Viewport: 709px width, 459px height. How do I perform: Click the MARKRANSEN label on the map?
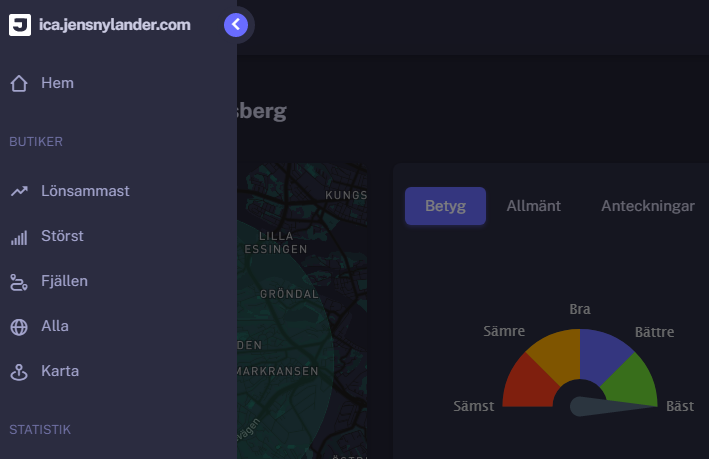278,371
